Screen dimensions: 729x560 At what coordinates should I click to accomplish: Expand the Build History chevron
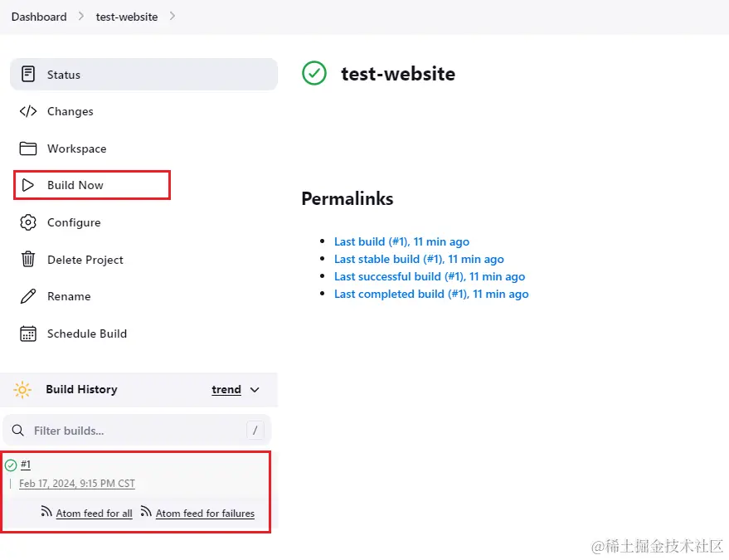click(255, 390)
